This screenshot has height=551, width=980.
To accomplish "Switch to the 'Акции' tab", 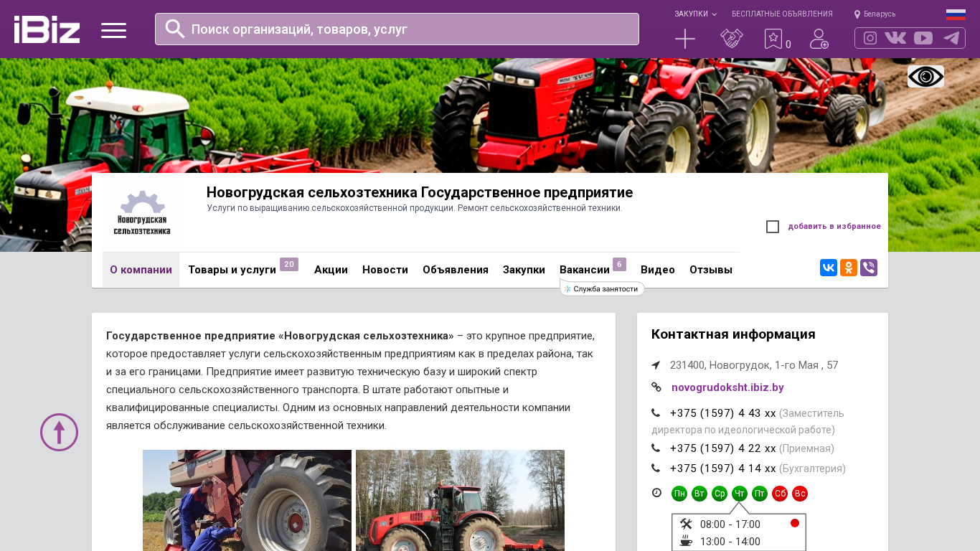I will (331, 270).
